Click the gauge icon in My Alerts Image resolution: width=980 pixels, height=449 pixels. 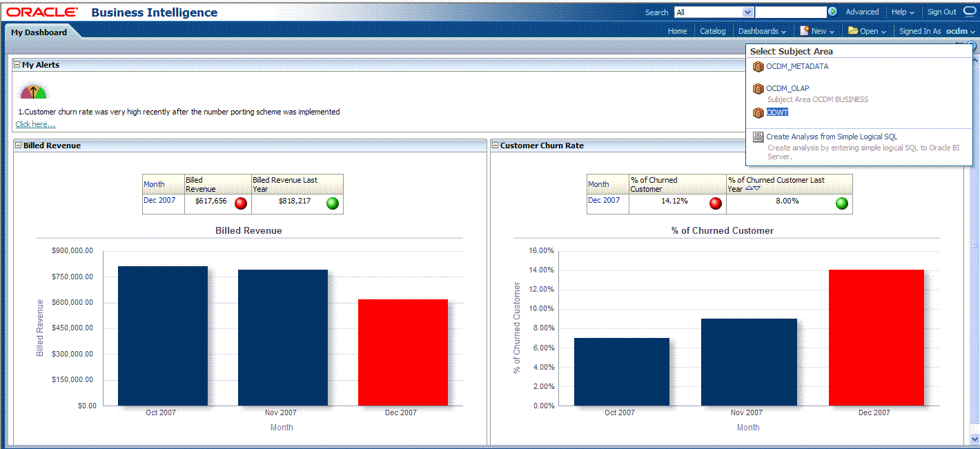click(x=33, y=92)
